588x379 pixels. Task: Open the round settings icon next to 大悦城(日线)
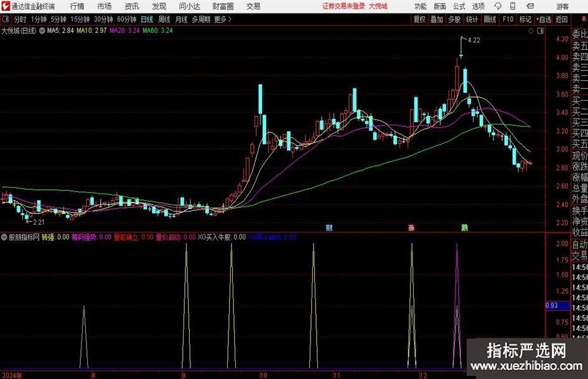tap(42, 30)
